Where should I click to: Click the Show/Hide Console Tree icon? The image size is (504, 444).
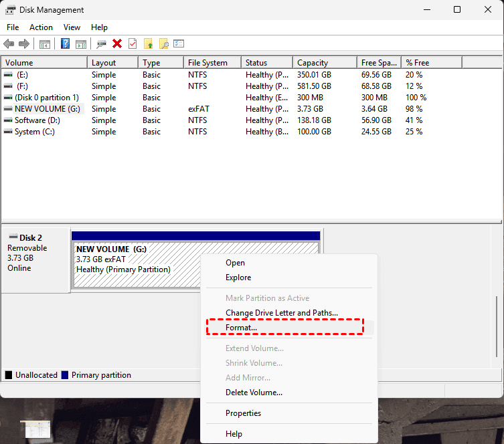(45, 44)
